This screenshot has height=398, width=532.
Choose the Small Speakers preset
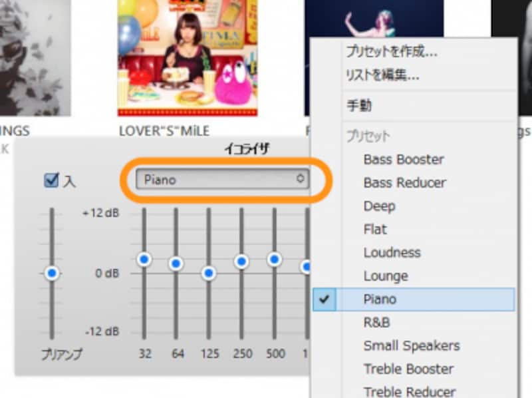tap(410, 345)
